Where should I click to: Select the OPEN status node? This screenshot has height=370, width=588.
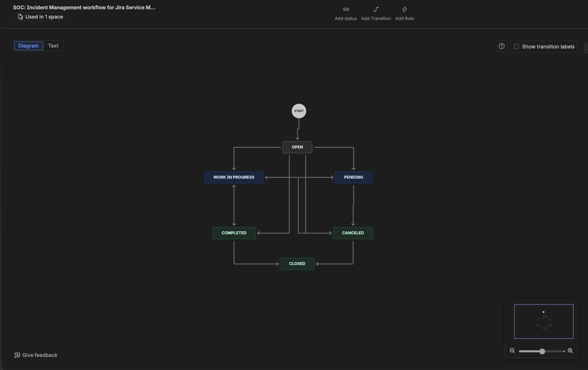(297, 147)
